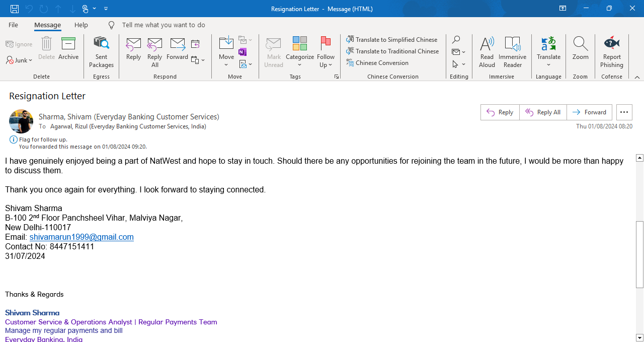Open the shivamarun1999@gmail.com email link
644x342 pixels.
coord(82,237)
